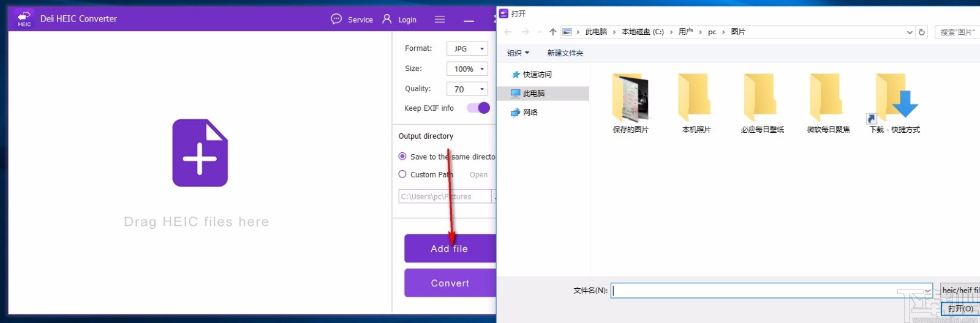Click the Service label in title bar
Image resolution: width=980 pixels, height=323 pixels.
[360, 20]
